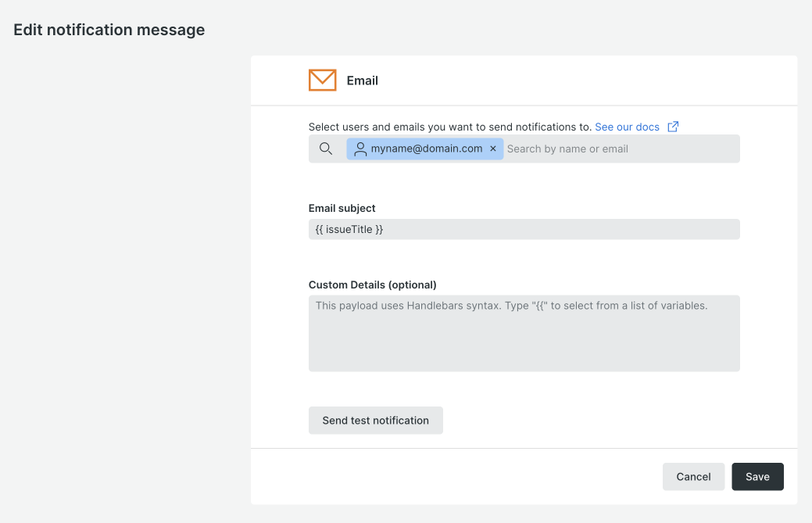Open the See our docs link
812x523 pixels.
627,127
